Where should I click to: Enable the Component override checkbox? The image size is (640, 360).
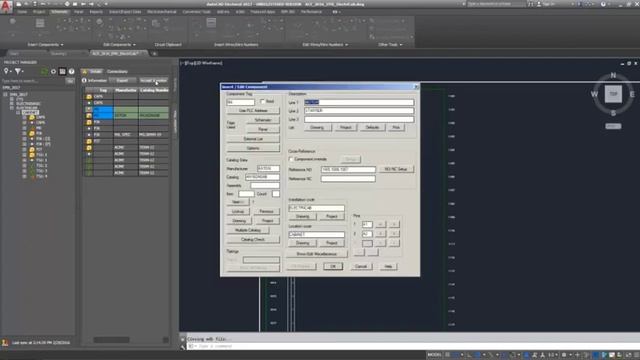pos(291,159)
